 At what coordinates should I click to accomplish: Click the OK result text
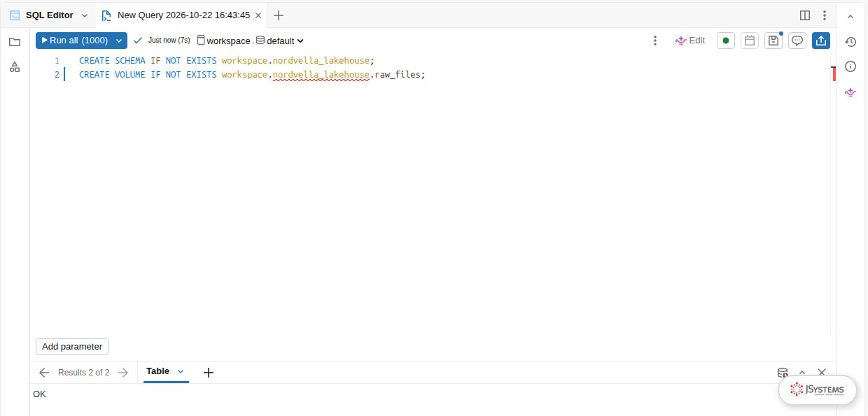pos(39,394)
